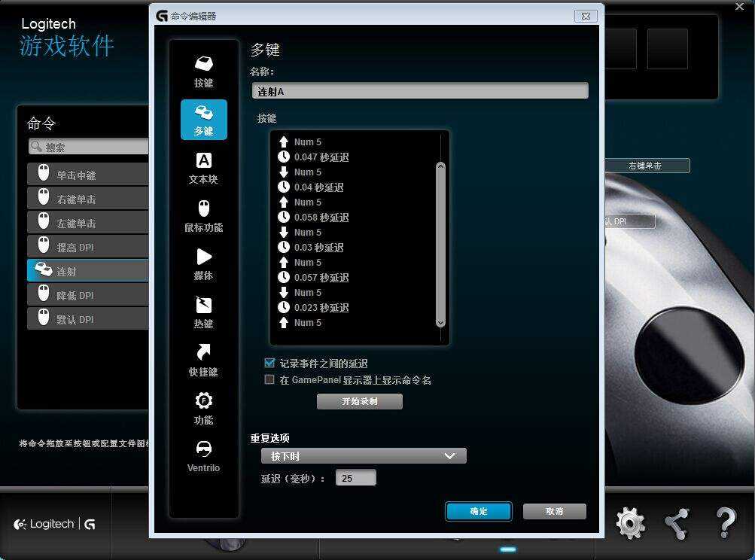Click the Logitech G logo in bottom bar

(54, 524)
